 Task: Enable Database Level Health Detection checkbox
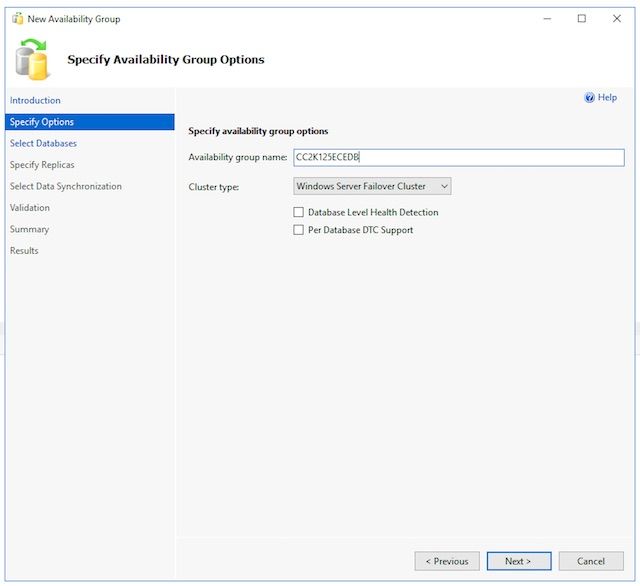click(298, 212)
